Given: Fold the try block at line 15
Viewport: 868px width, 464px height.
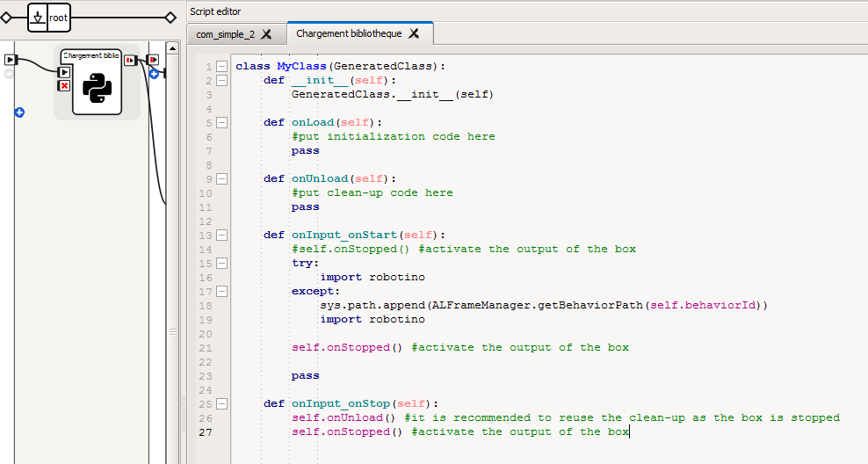Looking at the screenshot, I should (x=221, y=263).
